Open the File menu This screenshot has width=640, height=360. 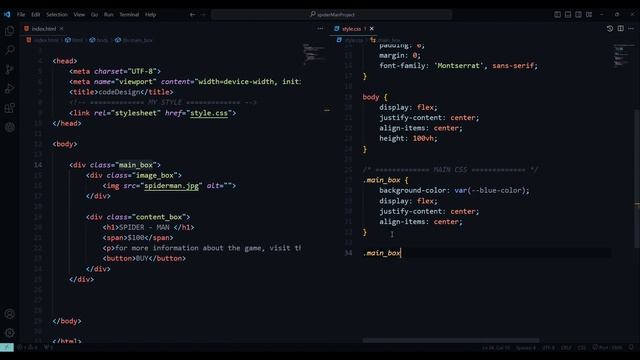(21, 15)
